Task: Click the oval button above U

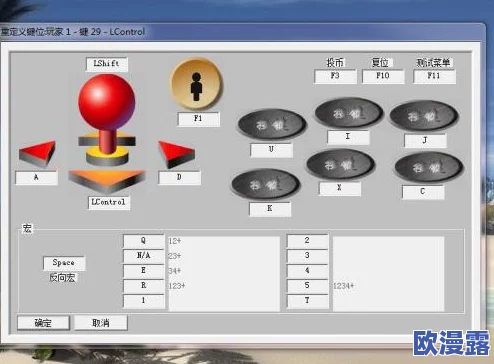Action: pos(272,124)
